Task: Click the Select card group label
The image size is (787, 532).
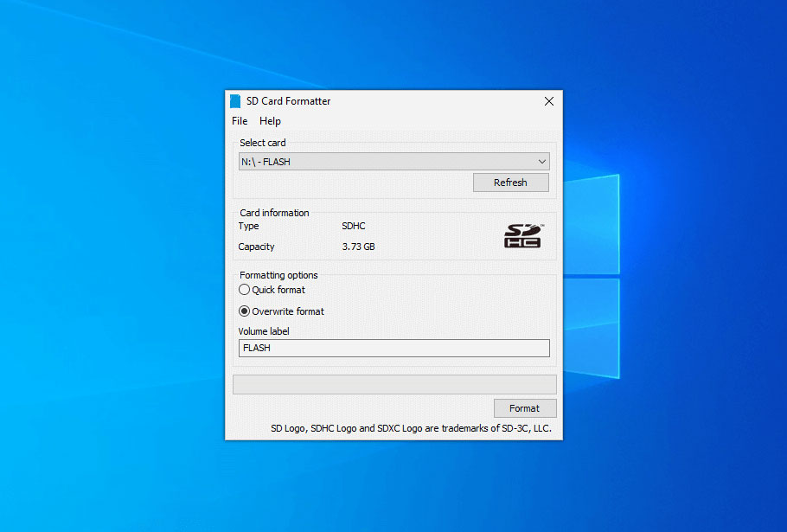Action: pos(263,143)
